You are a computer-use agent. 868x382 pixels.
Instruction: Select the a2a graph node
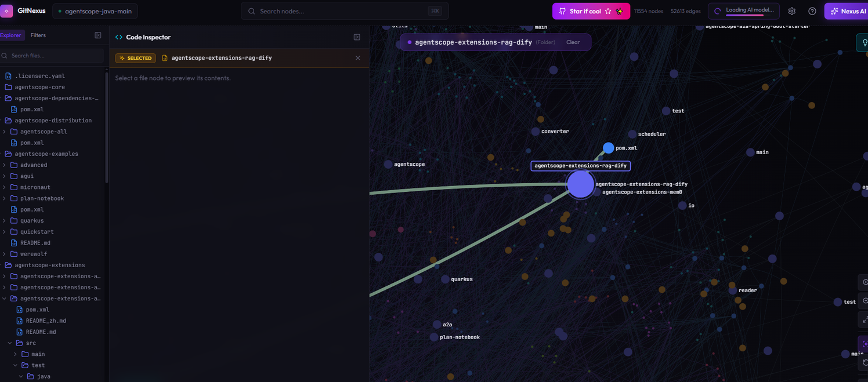coord(437,325)
